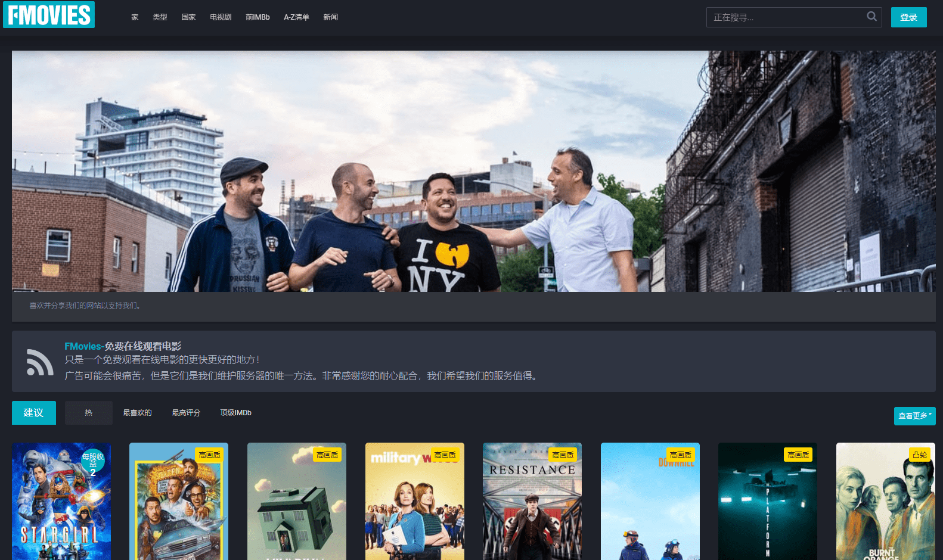943x560 pixels.
Task: Switch to the 最高评分 top rated tab
Action: [186, 413]
